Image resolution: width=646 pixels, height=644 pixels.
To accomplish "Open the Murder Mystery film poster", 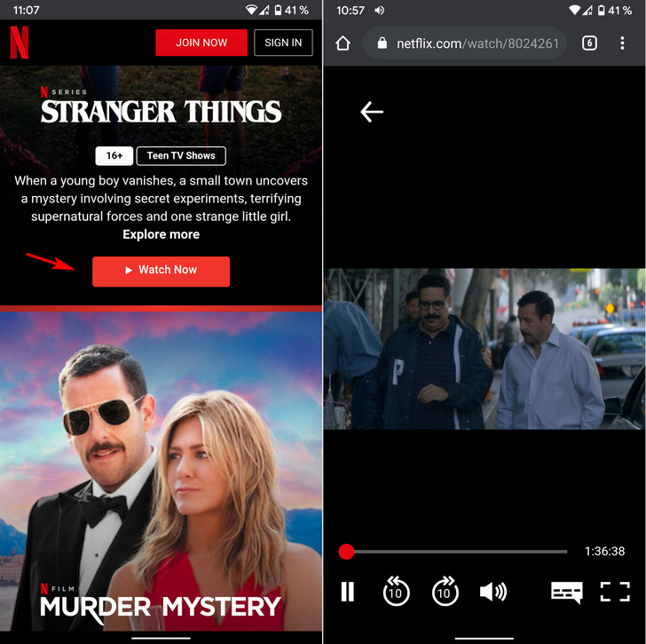I will [x=161, y=471].
